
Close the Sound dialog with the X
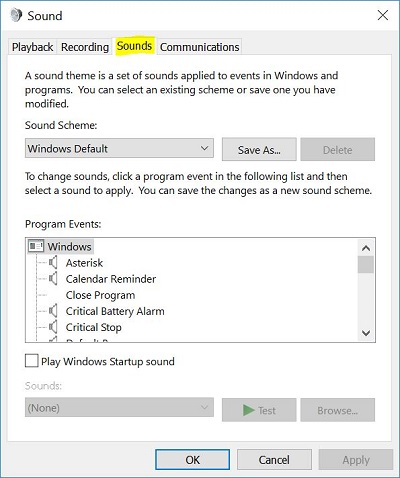(x=382, y=15)
